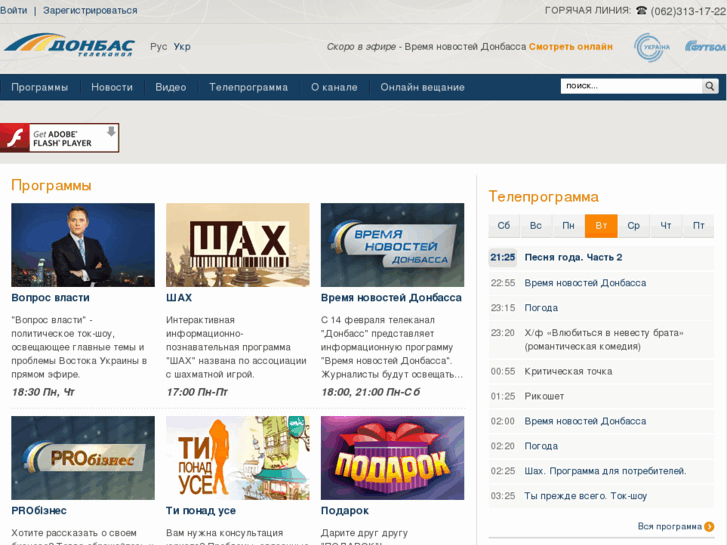Screen dimensions: 727x545
Task: Click the Критическая точка schedule entry
Action: [x=568, y=372]
